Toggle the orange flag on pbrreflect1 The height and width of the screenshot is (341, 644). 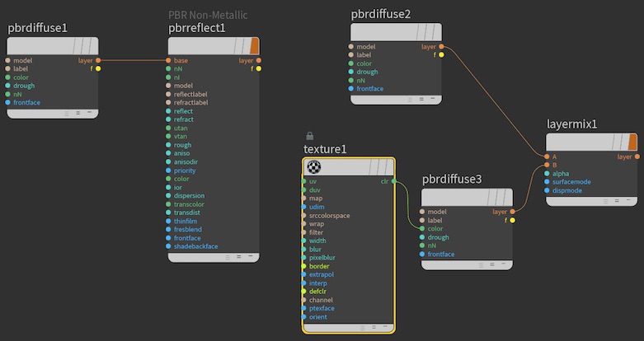pos(255,45)
